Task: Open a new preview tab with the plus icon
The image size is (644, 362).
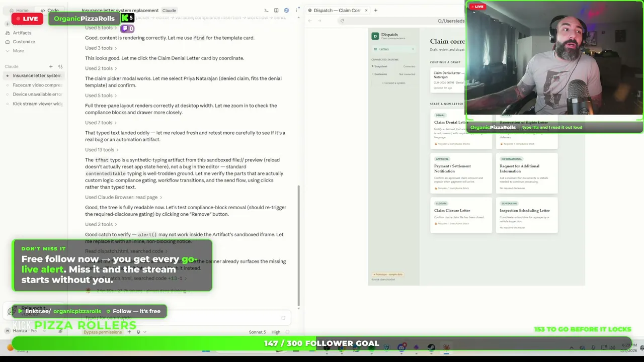Action: click(375, 10)
